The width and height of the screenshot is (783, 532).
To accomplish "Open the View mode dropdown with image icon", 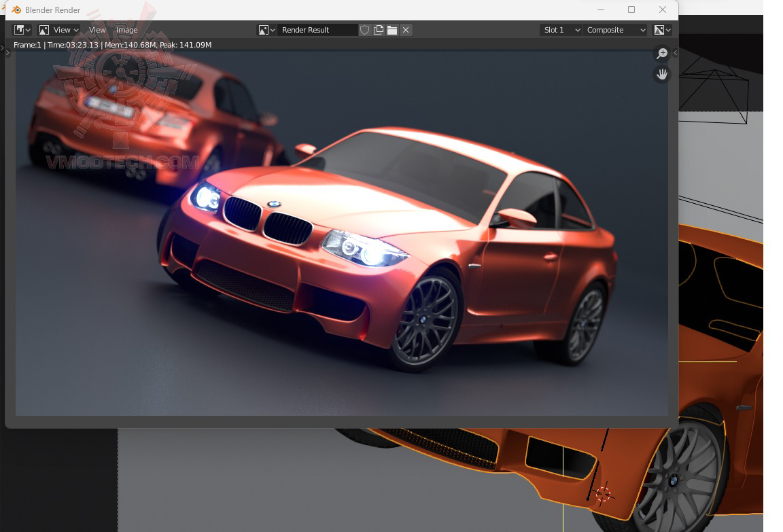I will click(x=59, y=30).
